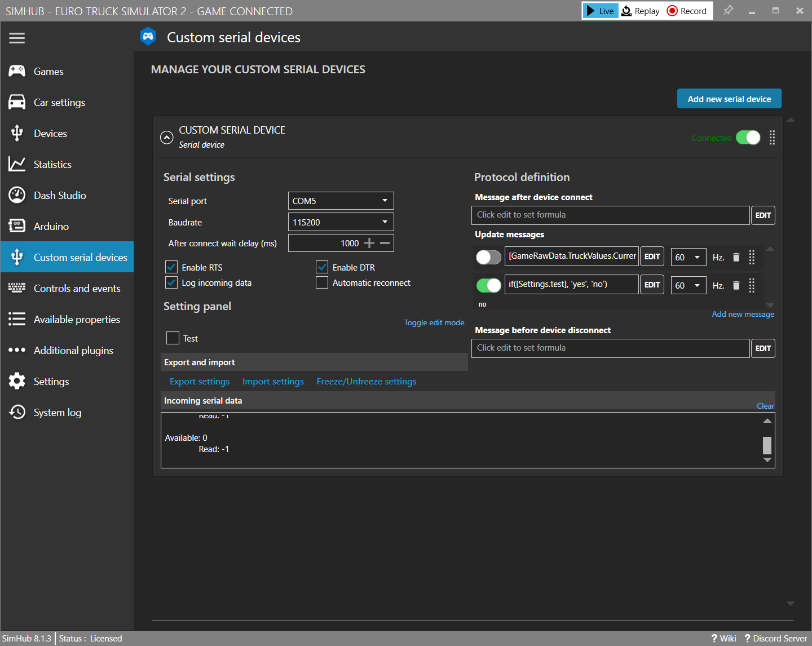Open the Statistics page

click(x=52, y=164)
